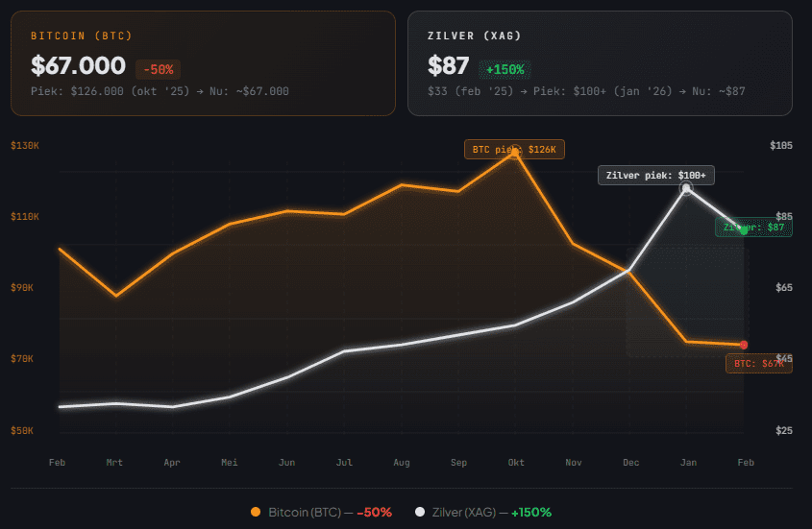Image resolution: width=812 pixels, height=529 pixels.
Task: Click the Bitcoin peak point marker in Okt
Action: tap(515, 151)
